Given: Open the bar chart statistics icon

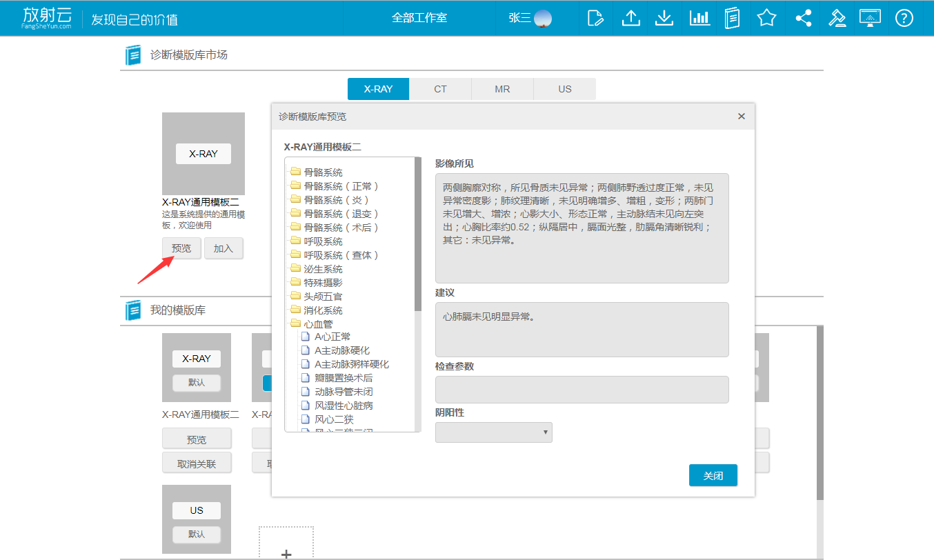Looking at the screenshot, I should 699,18.
